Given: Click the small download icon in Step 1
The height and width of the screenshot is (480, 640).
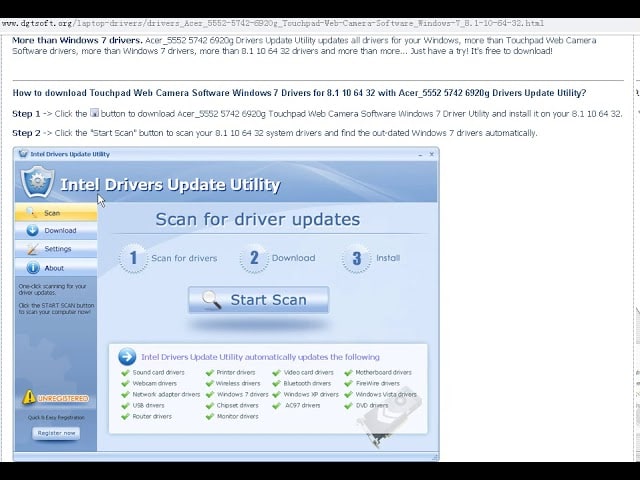Looking at the screenshot, I should click(x=94, y=113).
